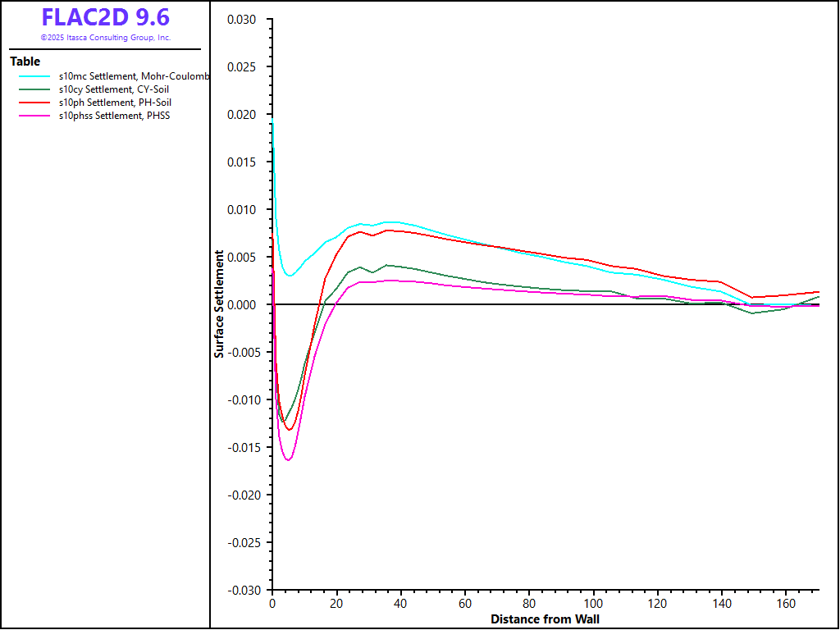This screenshot has height=630, width=840.
Task: Click the red line swatch for s10ph
Action: (x=36, y=103)
